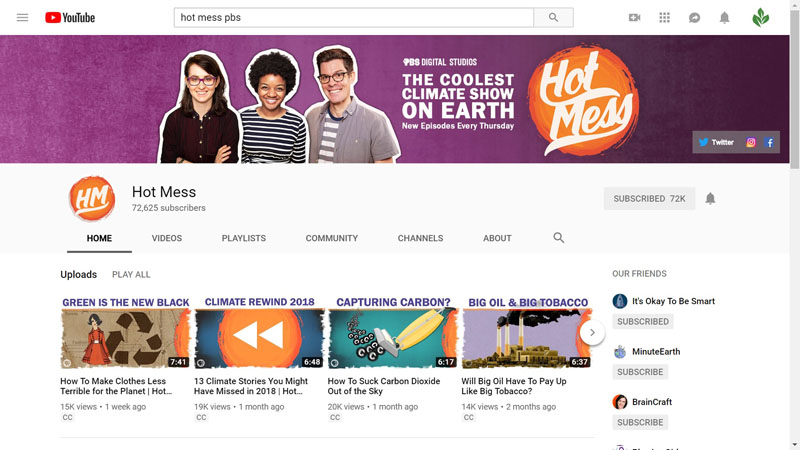
Task: Open the green leaf account avatar
Action: [x=761, y=17]
